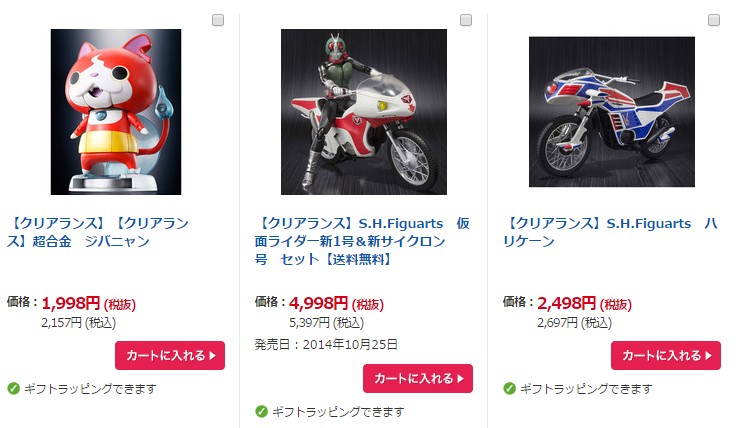This screenshot has height=428, width=742.
Task: Click the 発売日：2014年10月25日 release date text
Action: [327, 345]
